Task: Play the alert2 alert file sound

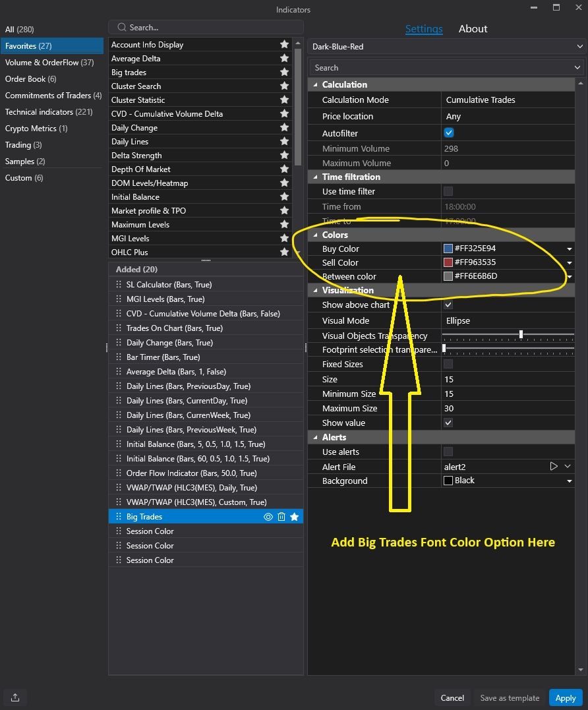Action: [553, 466]
